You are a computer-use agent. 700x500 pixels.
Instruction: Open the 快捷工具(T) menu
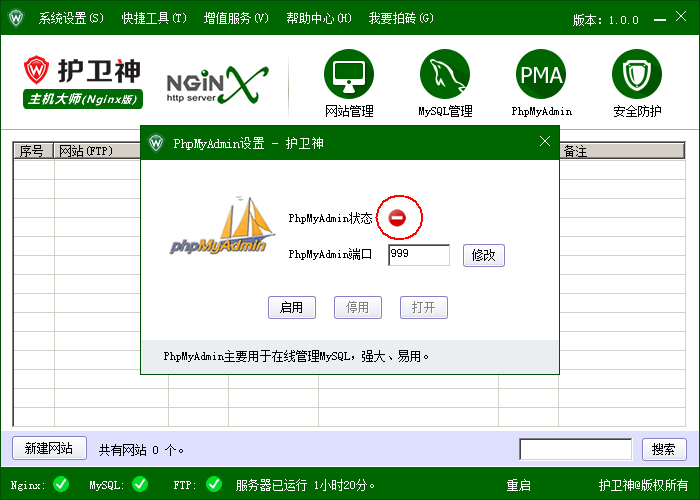154,18
